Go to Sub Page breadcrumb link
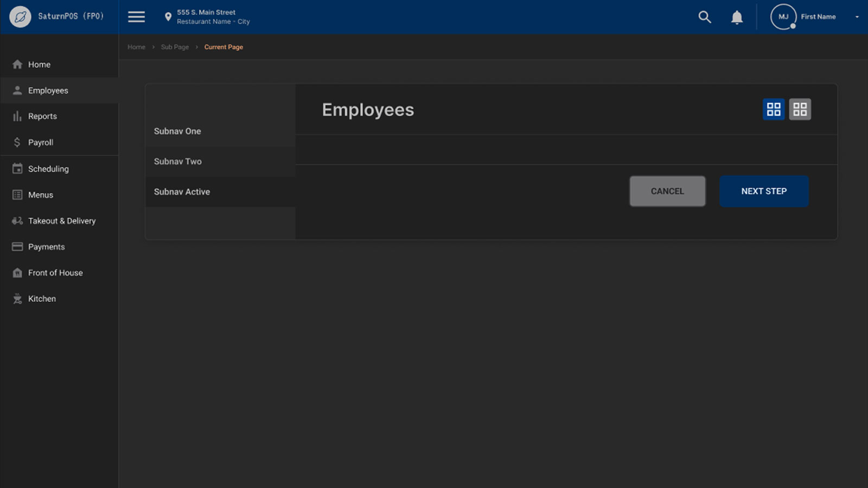868x488 pixels. (x=175, y=47)
